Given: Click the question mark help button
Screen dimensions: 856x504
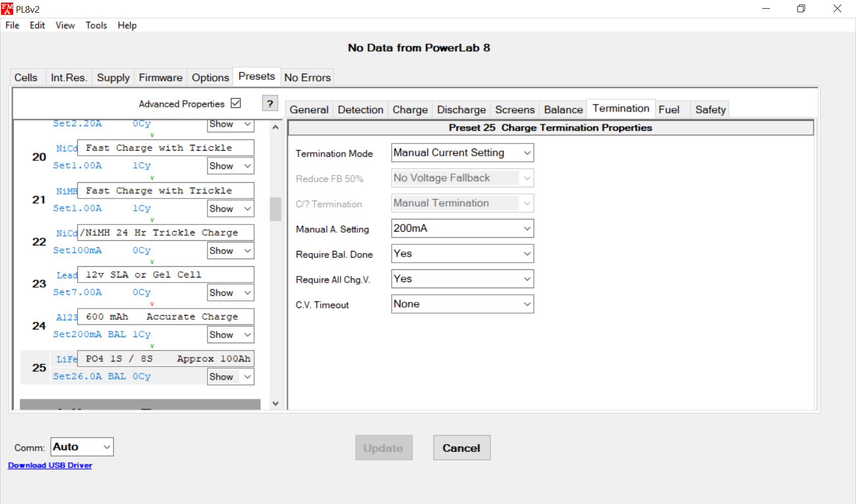Looking at the screenshot, I should (270, 103).
